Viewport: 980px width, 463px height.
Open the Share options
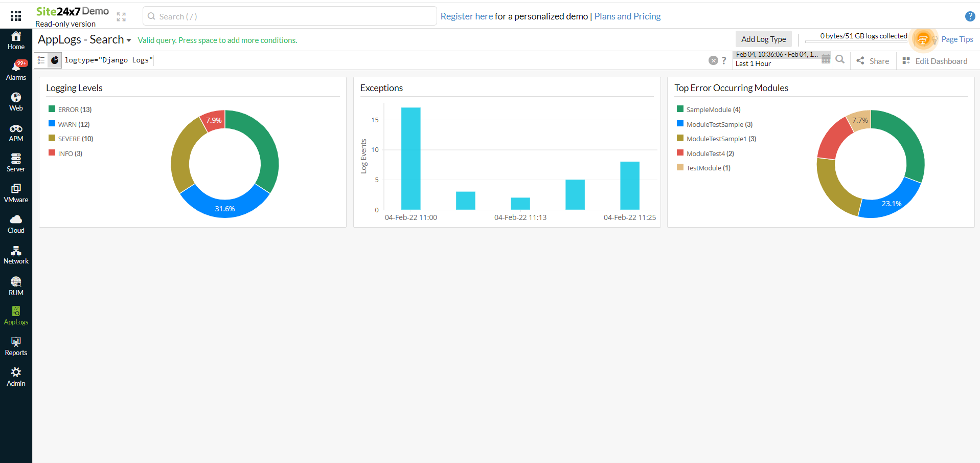pyautogui.click(x=873, y=60)
